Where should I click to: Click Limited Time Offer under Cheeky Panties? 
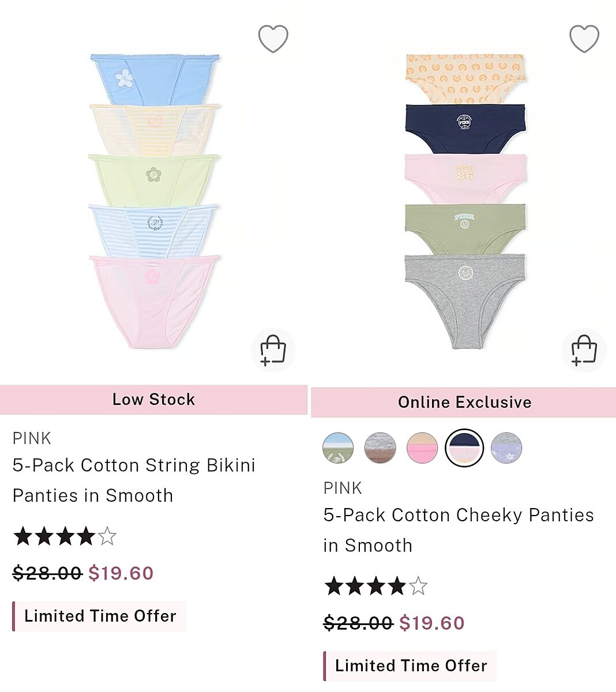tap(410, 665)
